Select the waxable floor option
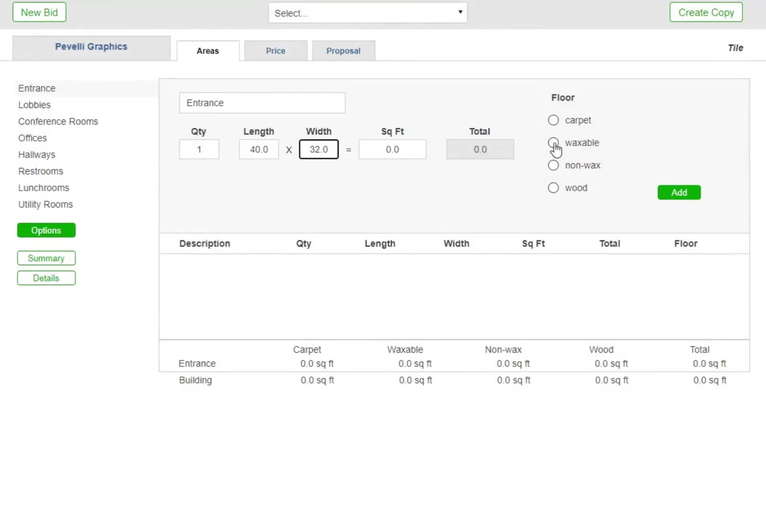This screenshot has width=766, height=532. pyautogui.click(x=553, y=143)
